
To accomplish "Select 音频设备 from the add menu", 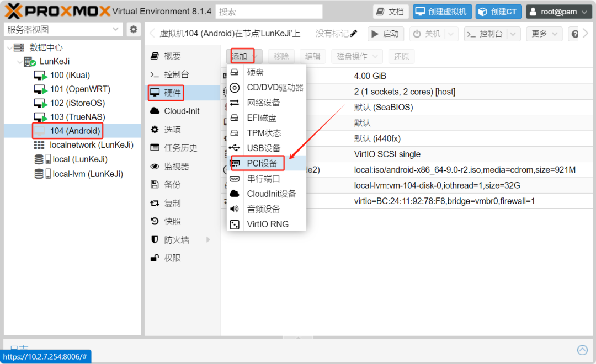I will click(267, 209).
